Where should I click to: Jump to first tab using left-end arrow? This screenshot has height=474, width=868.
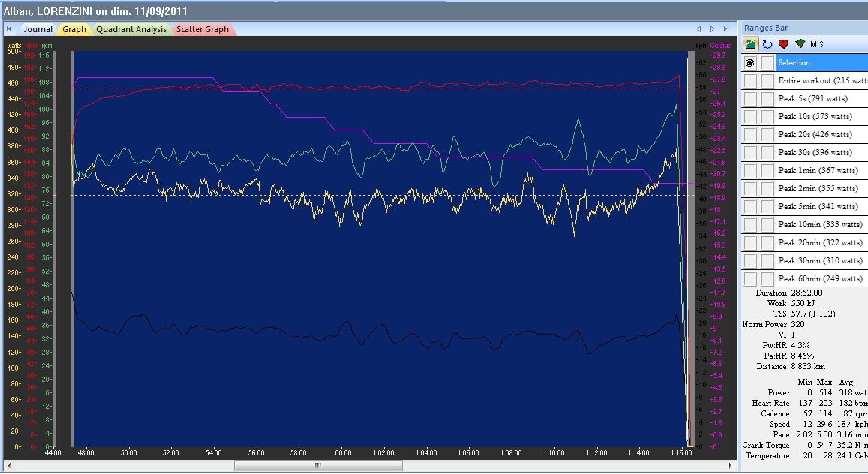pos(9,28)
